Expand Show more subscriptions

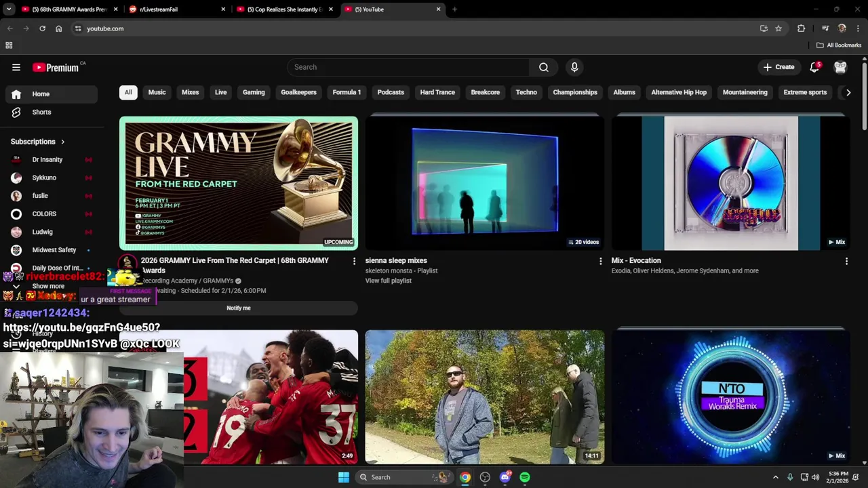[47, 286]
